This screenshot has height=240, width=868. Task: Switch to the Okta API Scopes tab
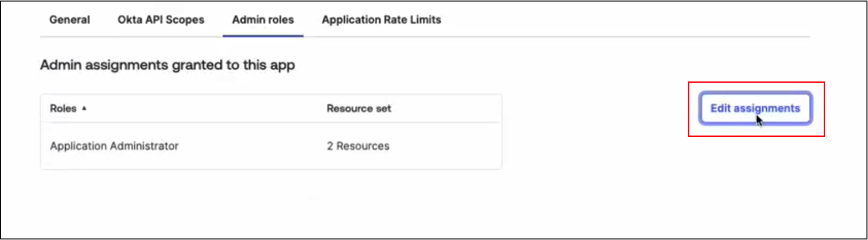point(161,20)
